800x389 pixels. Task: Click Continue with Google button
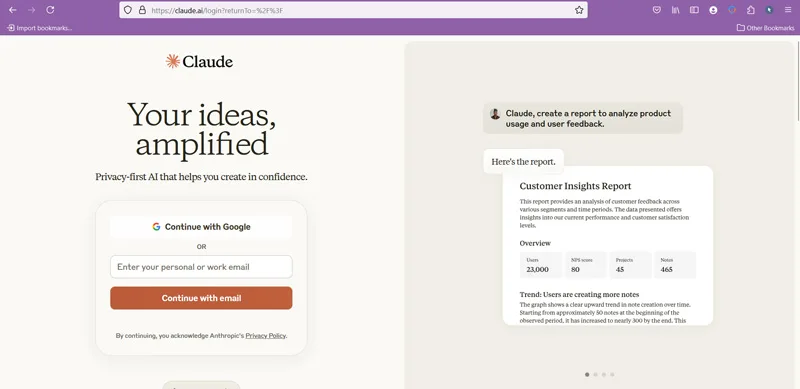201,227
